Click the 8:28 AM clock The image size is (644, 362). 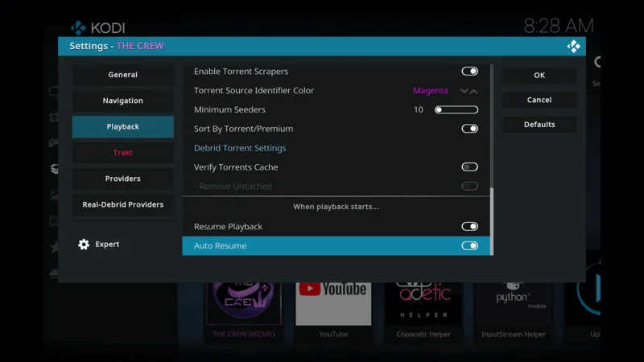[x=559, y=26]
